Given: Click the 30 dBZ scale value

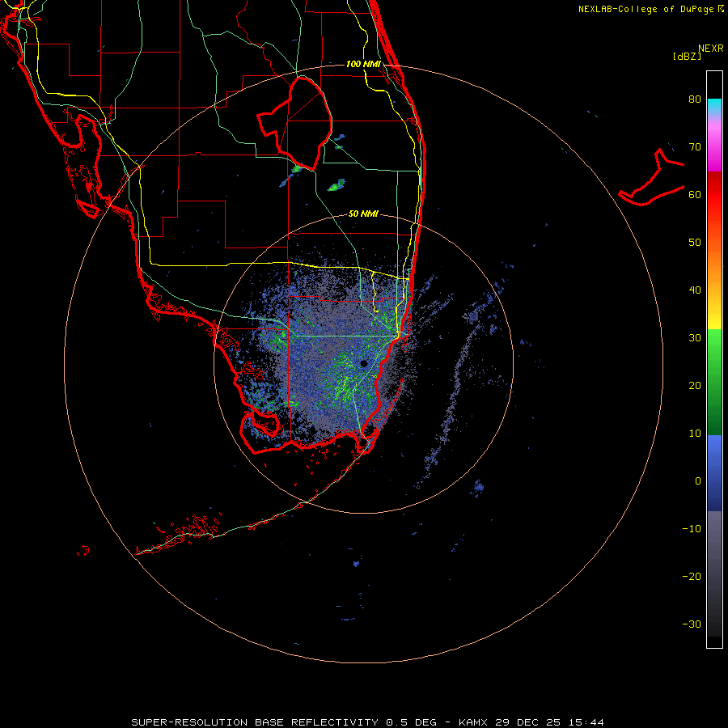Looking at the screenshot, I should coord(695,338).
